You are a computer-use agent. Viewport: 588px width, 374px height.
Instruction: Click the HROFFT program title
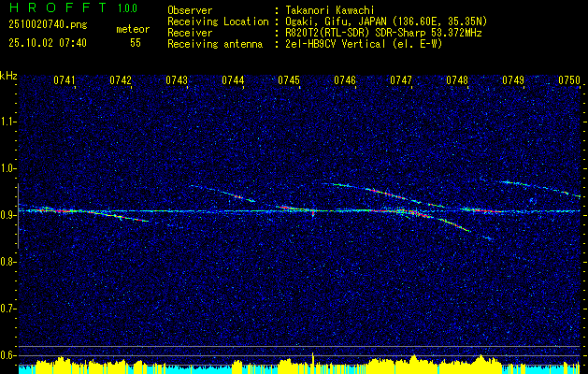point(58,7)
